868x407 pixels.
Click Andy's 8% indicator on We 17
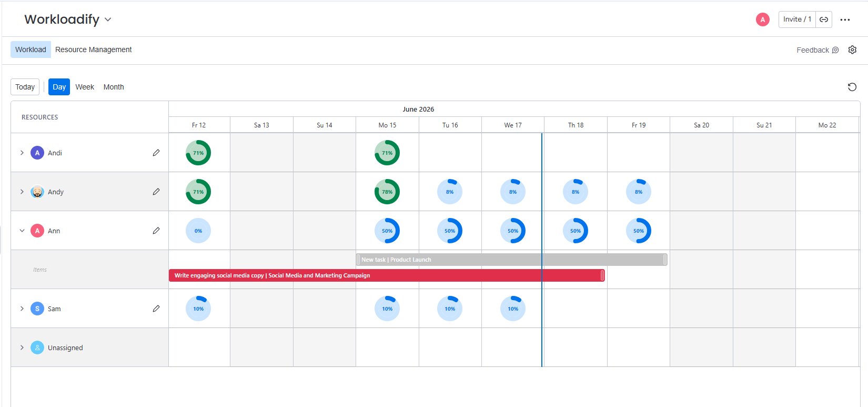513,192
